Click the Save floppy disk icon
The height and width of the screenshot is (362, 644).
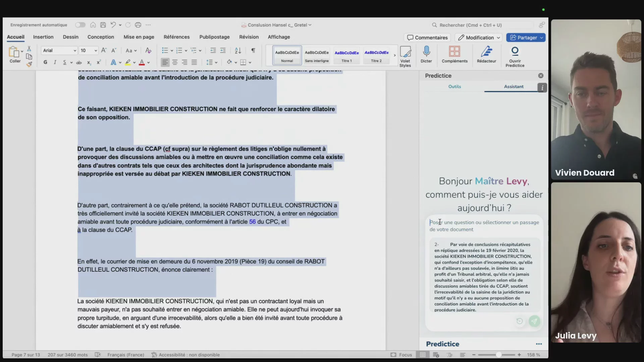[103, 25]
